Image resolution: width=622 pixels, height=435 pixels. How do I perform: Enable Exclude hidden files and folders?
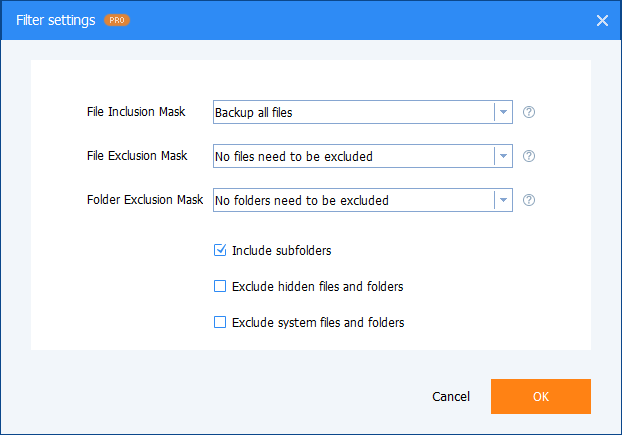(x=221, y=287)
